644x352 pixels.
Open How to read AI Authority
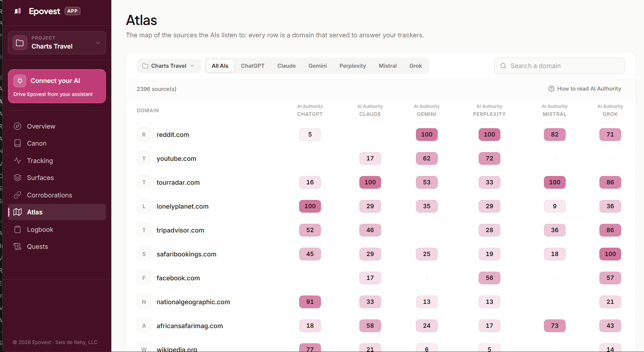pyautogui.click(x=585, y=89)
